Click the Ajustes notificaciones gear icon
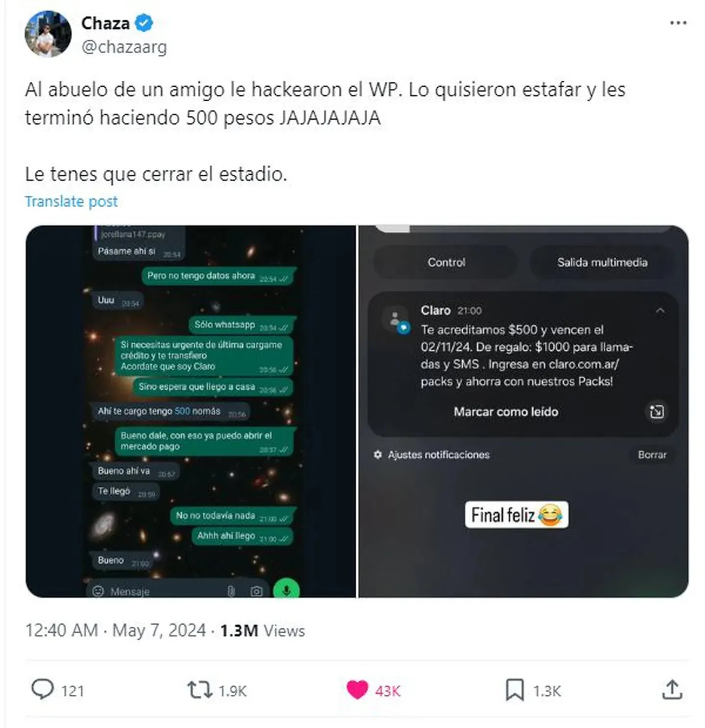 click(377, 455)
